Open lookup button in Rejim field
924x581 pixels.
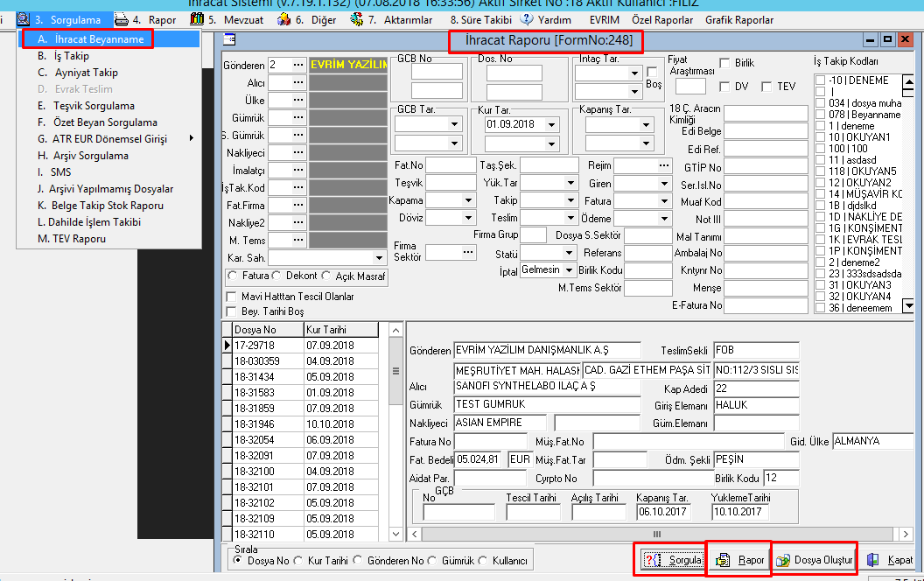tap(664, 165)
